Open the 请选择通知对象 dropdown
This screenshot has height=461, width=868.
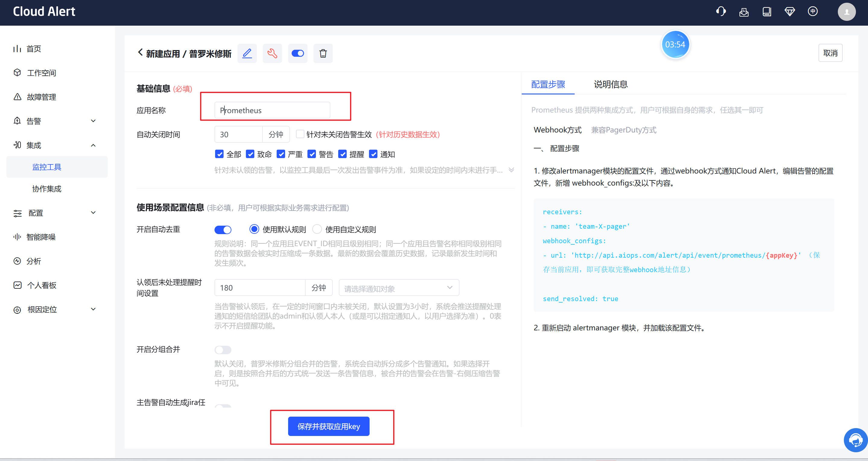click(399, 288)
